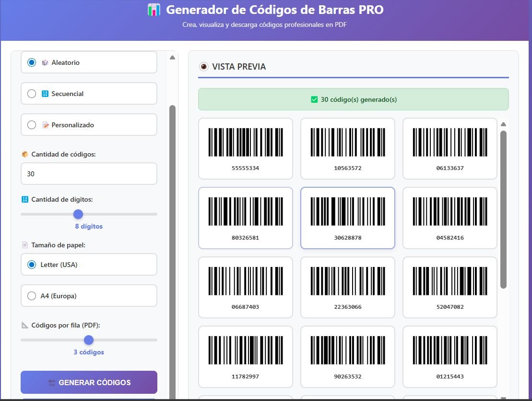The height and width of the screenshot is (401, 532).
Task: Click the bar chart logo icon in header
Action: [x=154, y=10]
